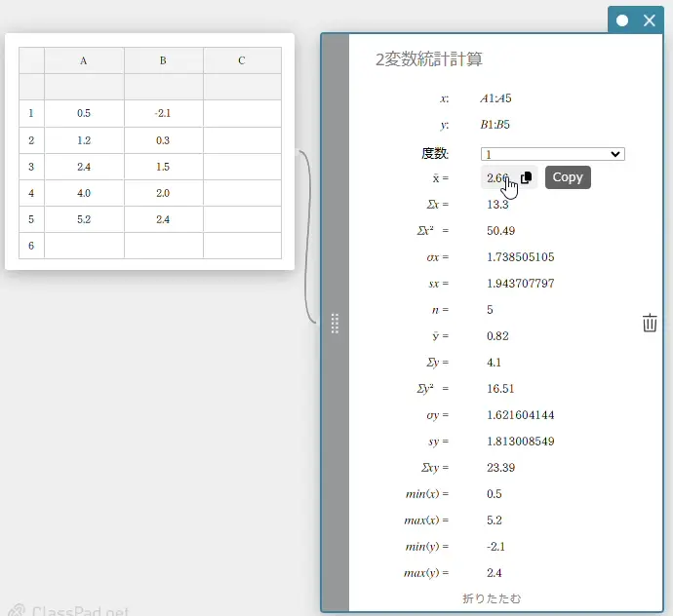Select column C header
673x616 pixels.
(x=242, y=60)
